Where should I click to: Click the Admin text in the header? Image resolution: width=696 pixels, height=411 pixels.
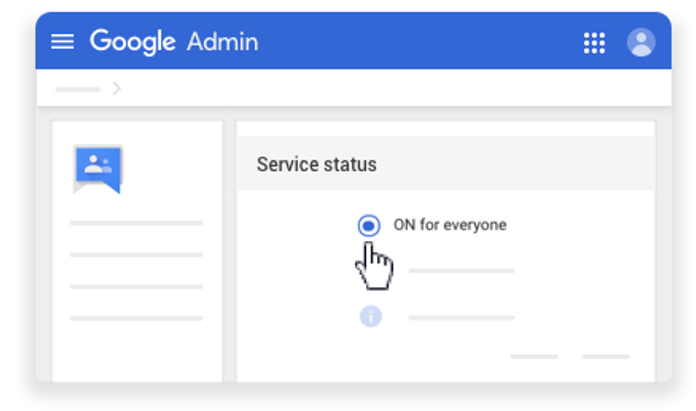pyautogui.click(x=222, y=42)
